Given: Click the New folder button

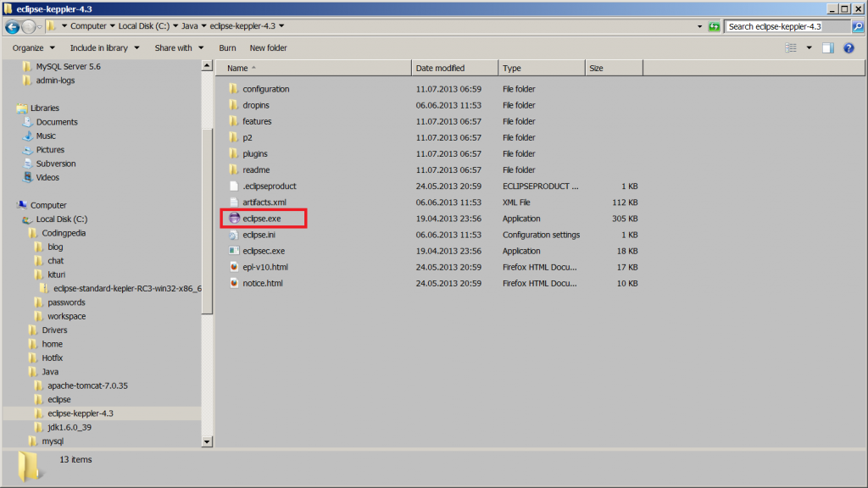Looking at the screenshot, I should pos(268,48).
